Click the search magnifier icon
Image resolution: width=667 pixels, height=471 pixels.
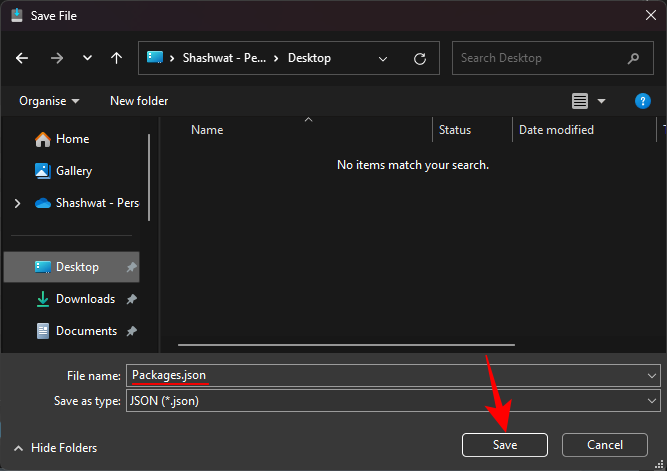coord(633,59)
